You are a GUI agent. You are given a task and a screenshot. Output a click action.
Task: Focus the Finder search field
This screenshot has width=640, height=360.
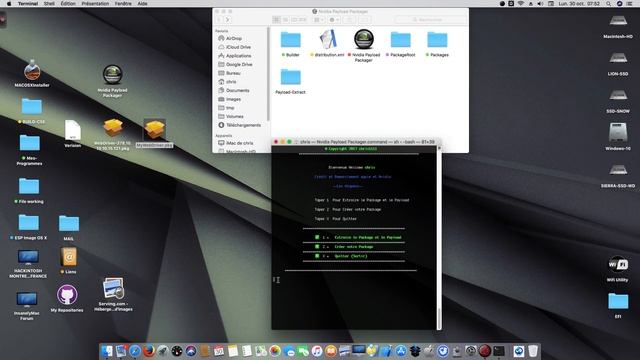point(431,20)
